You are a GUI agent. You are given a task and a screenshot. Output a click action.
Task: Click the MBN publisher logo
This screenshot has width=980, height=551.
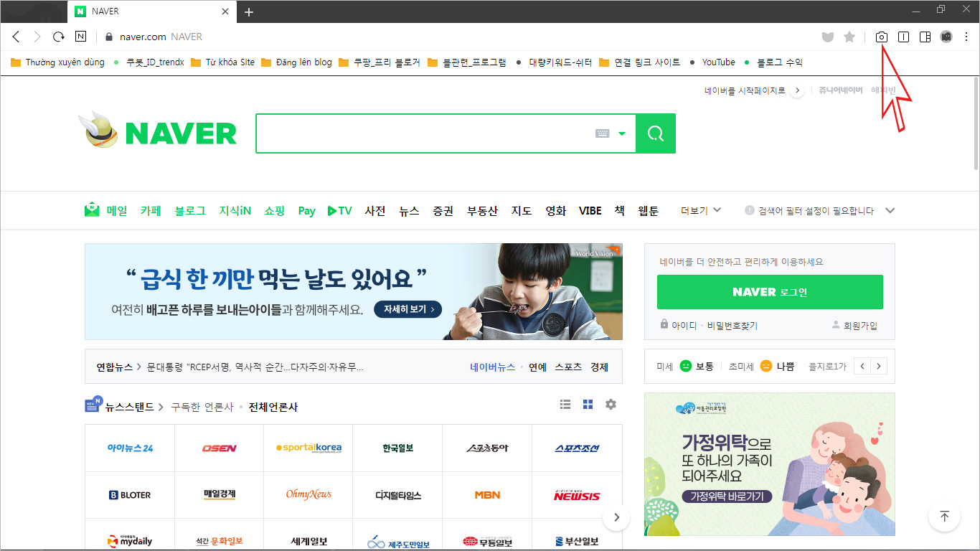(x=487, y=495)
